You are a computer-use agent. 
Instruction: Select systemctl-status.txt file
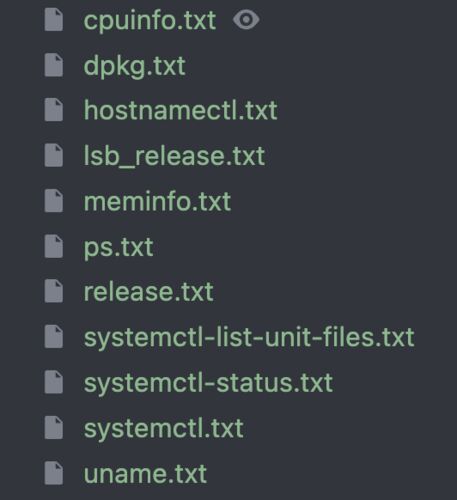click(208, 384)
